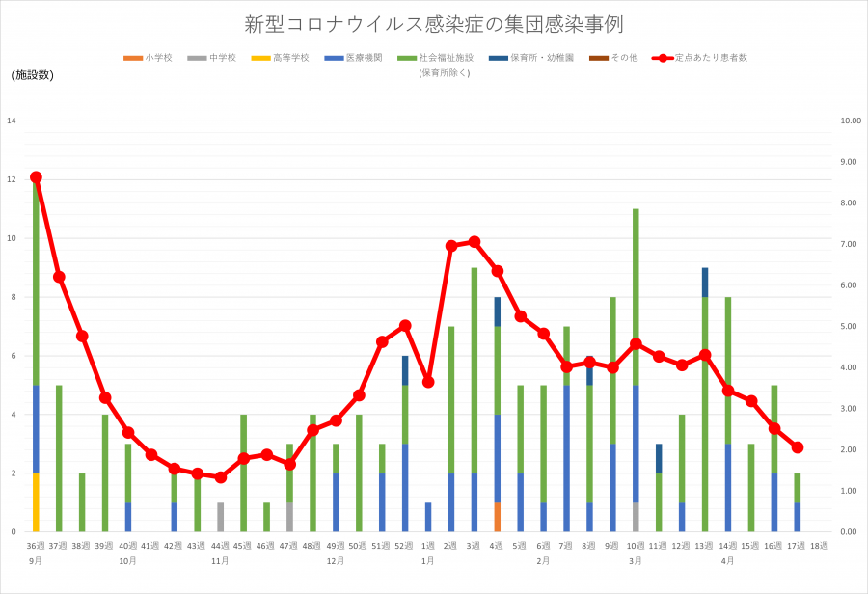Click the dark blue top of 13週 bar
This screenshot has width=868, height=594.
(705, 283)
